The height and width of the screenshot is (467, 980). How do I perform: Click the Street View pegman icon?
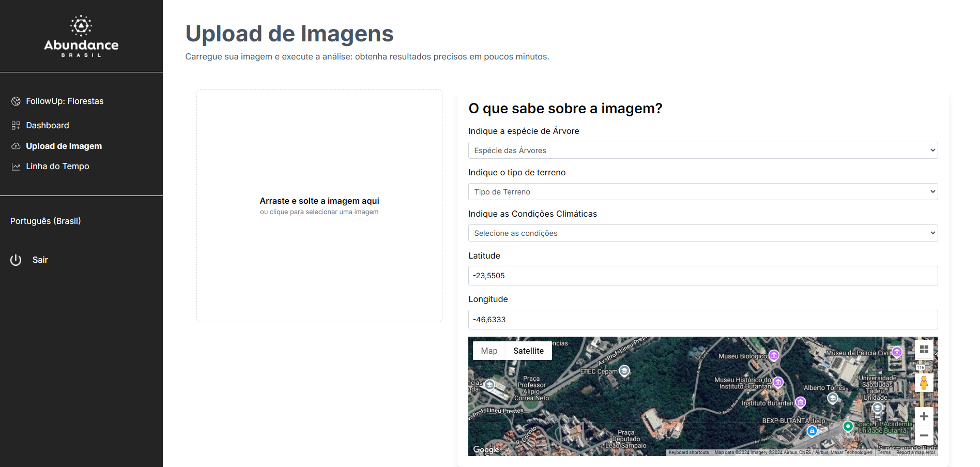[924, 383]
